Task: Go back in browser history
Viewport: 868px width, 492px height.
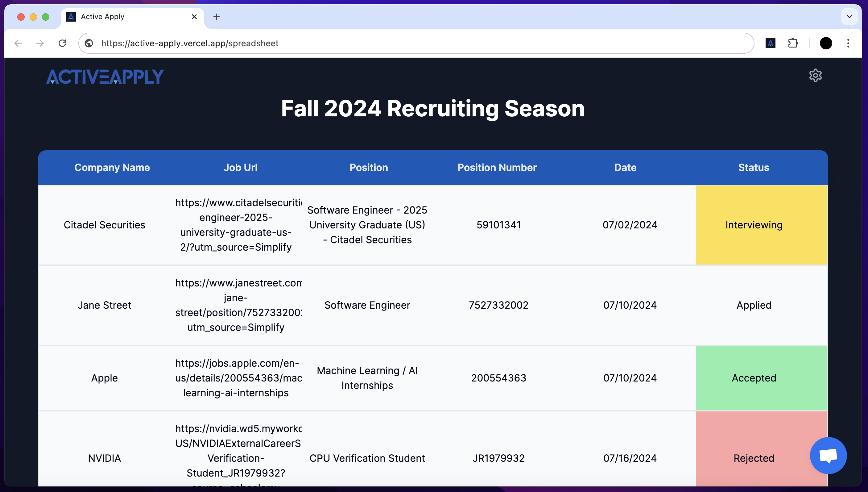Action: (x=18, y=43)
